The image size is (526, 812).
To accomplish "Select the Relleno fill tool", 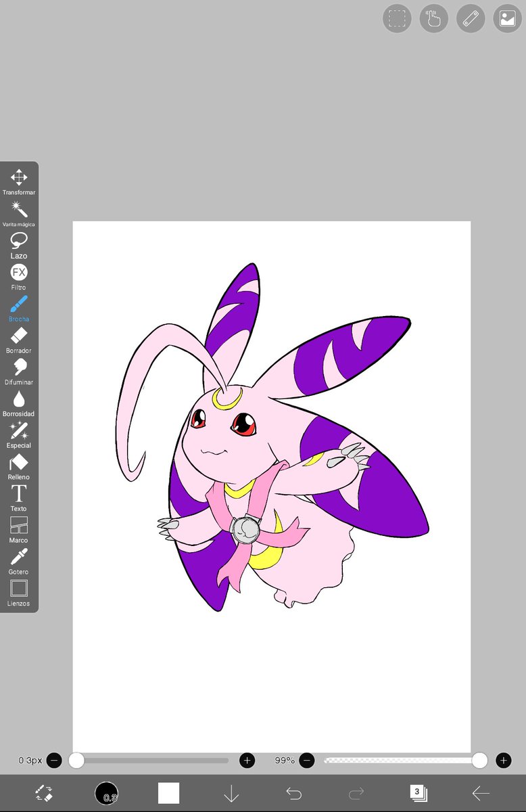I will click(19, 466).
